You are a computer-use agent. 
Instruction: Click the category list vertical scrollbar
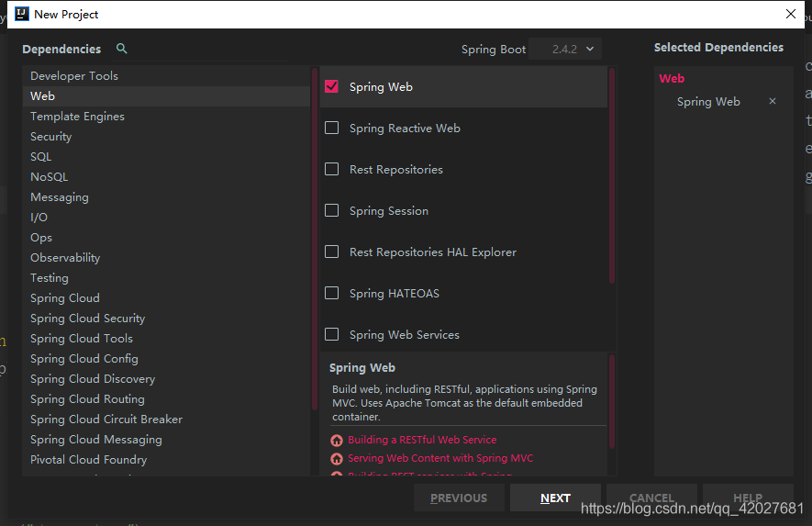click(315, 239)
